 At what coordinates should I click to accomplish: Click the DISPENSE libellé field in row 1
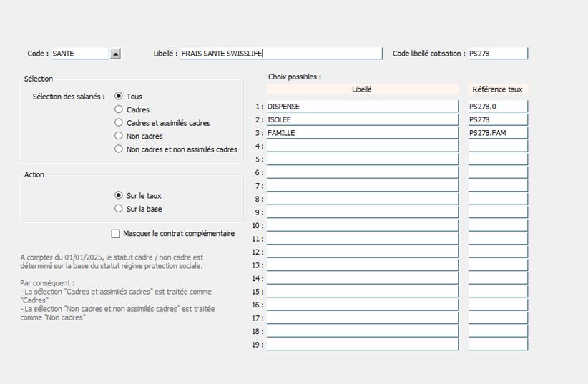tap(362, 107)
